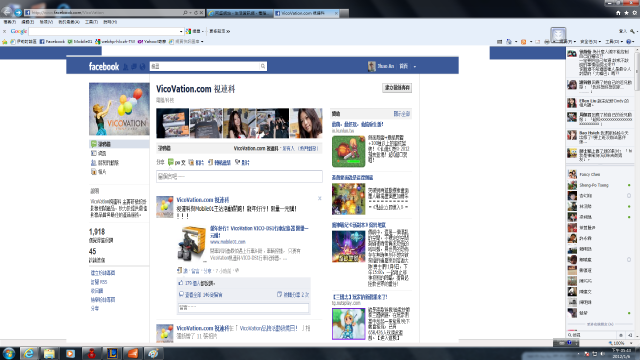Open the Paint palette icon on taskbar
The image size is (640, 360).
153,353
